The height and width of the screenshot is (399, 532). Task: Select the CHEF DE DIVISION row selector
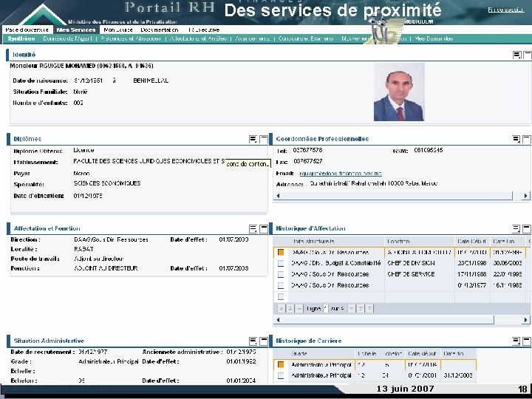(x=281, y=263)
